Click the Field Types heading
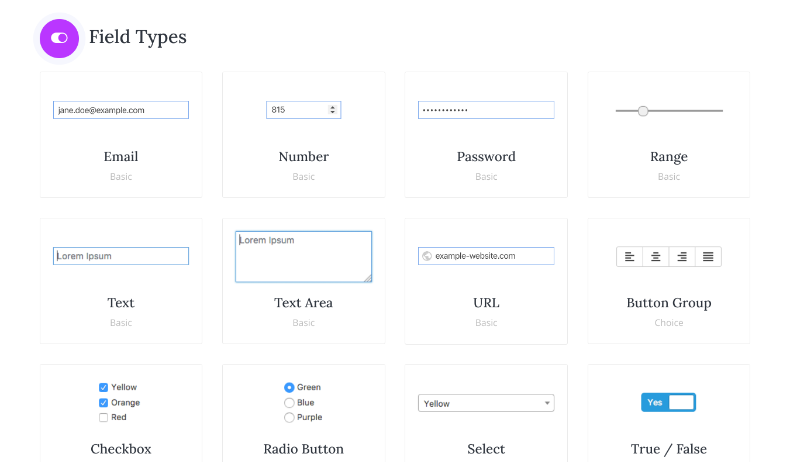Viewport: 790px width, 462px height. [138, 37]
